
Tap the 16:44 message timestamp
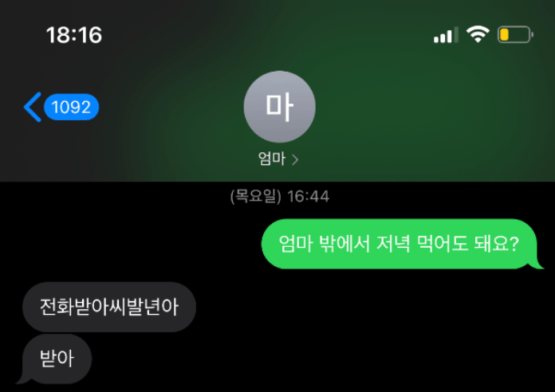[x=309, y=196]
